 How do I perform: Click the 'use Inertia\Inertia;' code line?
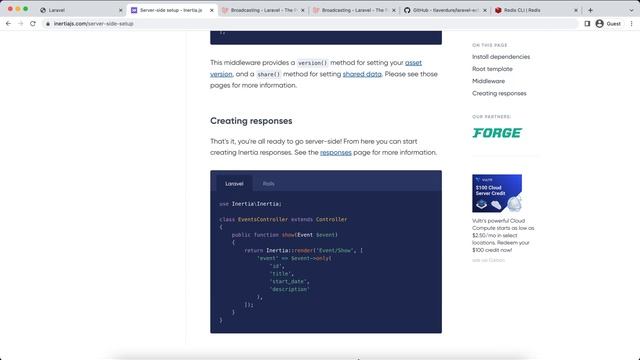[x=250, y=204]
